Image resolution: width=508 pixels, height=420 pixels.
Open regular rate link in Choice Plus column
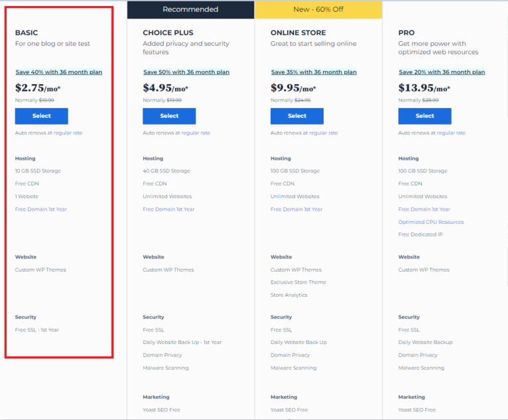(x=196, y=133)
